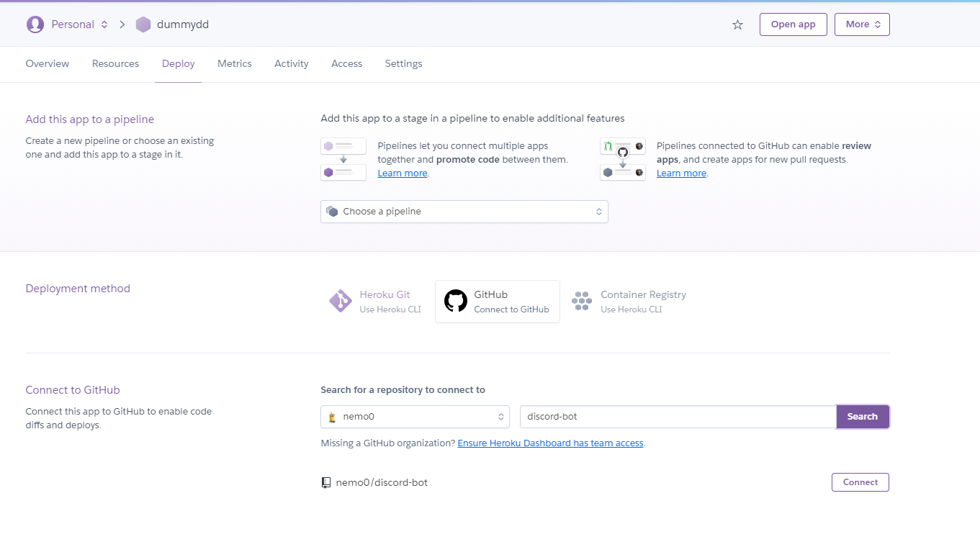Click the Personal account avatar icon
The image size is (980, 542).
coord(35,24)
